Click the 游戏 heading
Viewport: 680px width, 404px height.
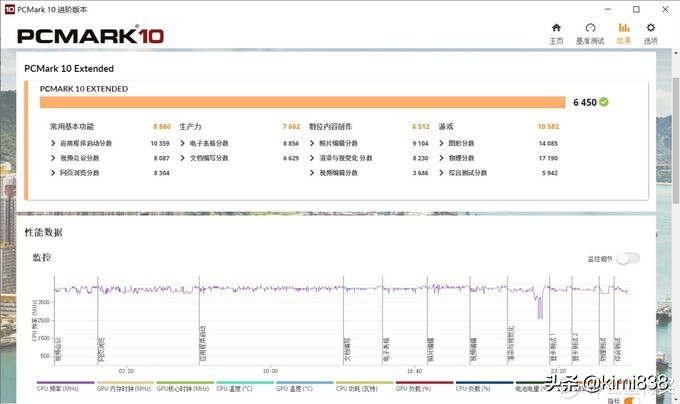pos(446,127)
